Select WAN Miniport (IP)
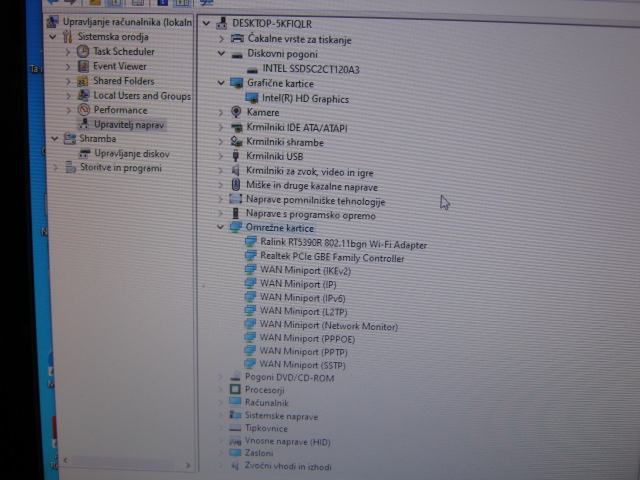640x480 pixels. tap(298, 284)
